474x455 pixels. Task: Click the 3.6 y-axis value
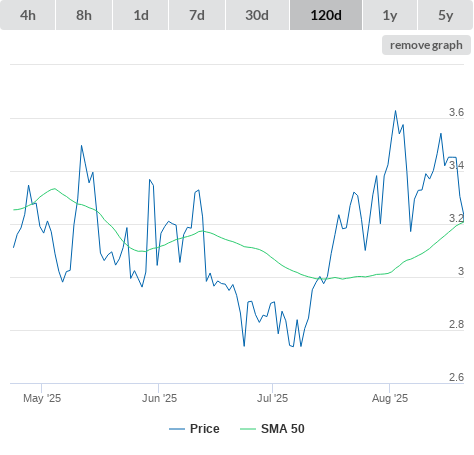[x=456, y=112]
